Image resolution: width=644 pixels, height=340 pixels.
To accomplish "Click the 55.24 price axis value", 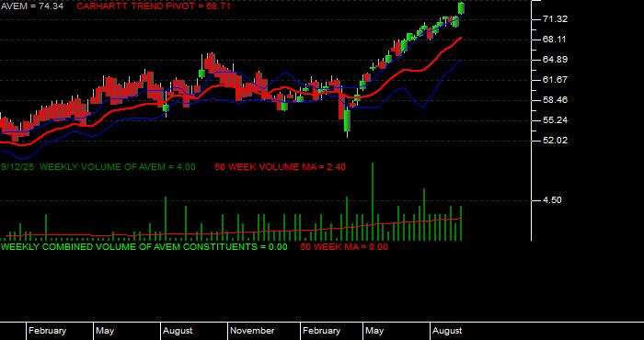I will [556, 119].
